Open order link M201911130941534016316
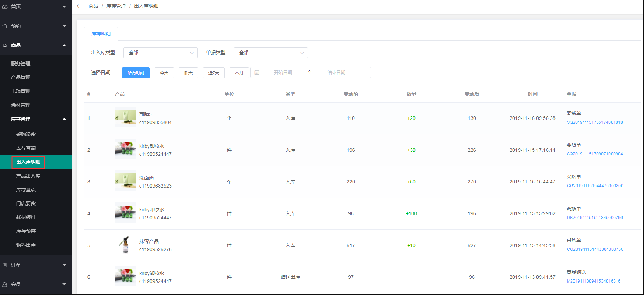 click(594, 281)
